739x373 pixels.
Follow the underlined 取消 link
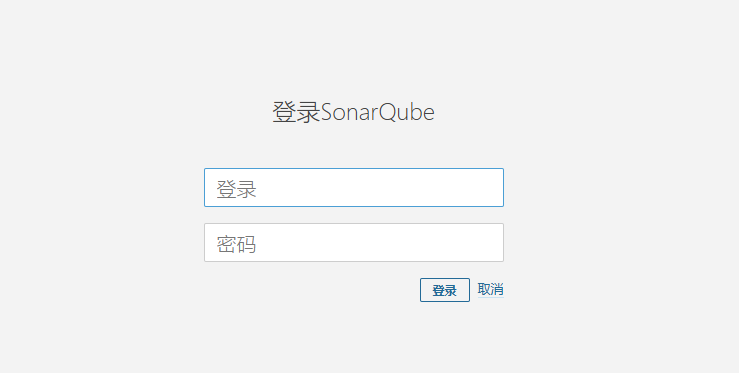(491, 289)
